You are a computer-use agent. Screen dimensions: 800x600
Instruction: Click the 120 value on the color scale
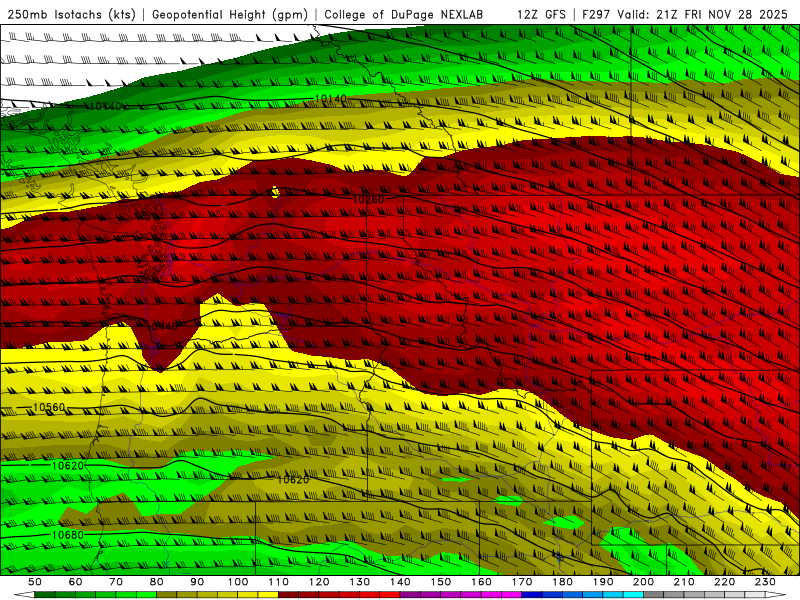point(319,582)
